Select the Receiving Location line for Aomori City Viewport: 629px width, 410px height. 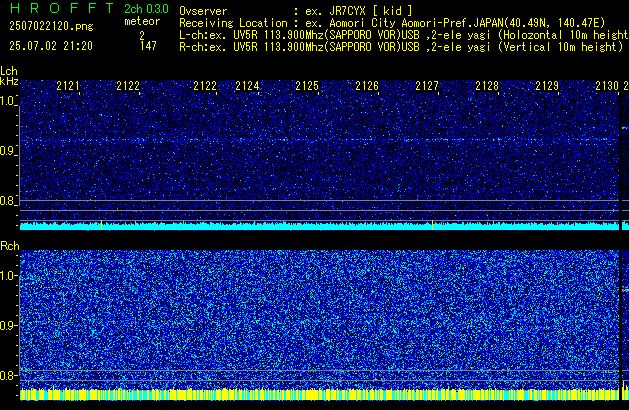tap(392, 23)
